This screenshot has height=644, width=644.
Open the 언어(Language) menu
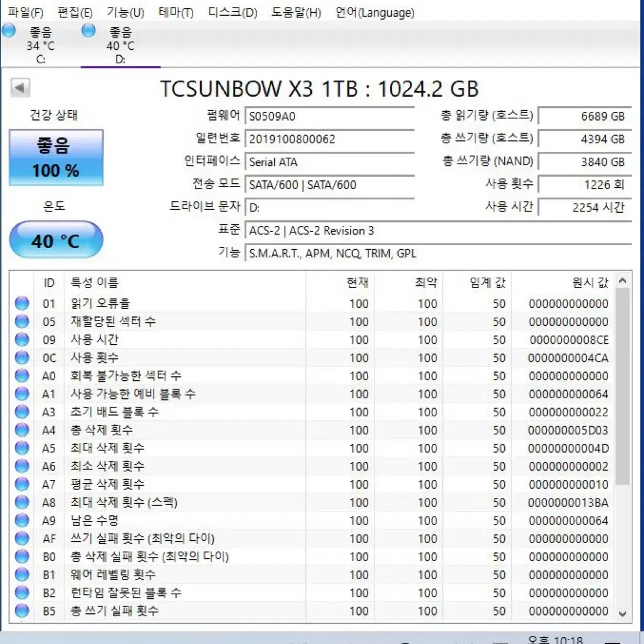(374, 12)
